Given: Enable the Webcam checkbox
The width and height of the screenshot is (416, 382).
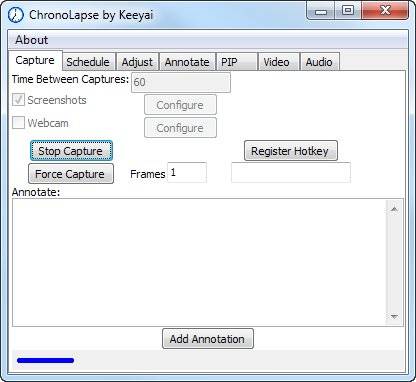Looking at the screenshot, I should tap(18, 122).
